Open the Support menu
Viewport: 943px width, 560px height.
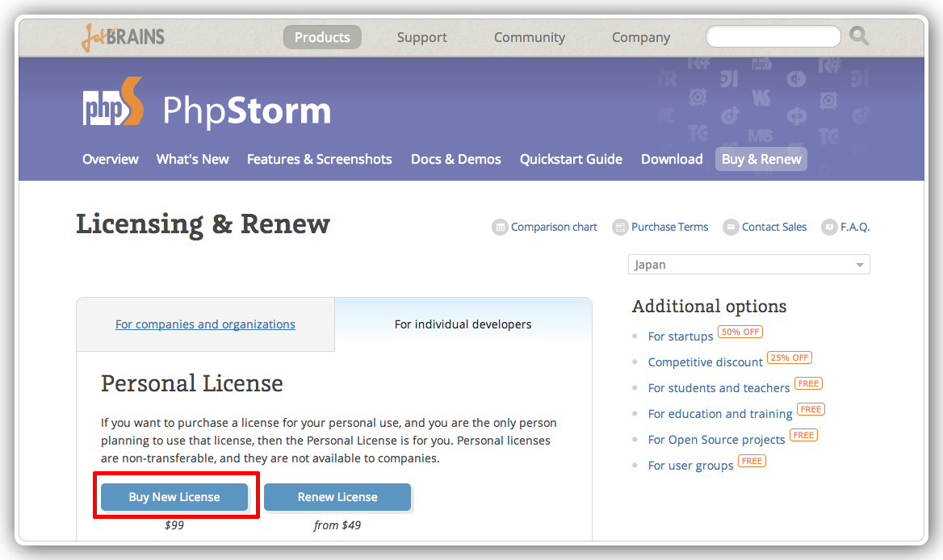click(421, 37)
